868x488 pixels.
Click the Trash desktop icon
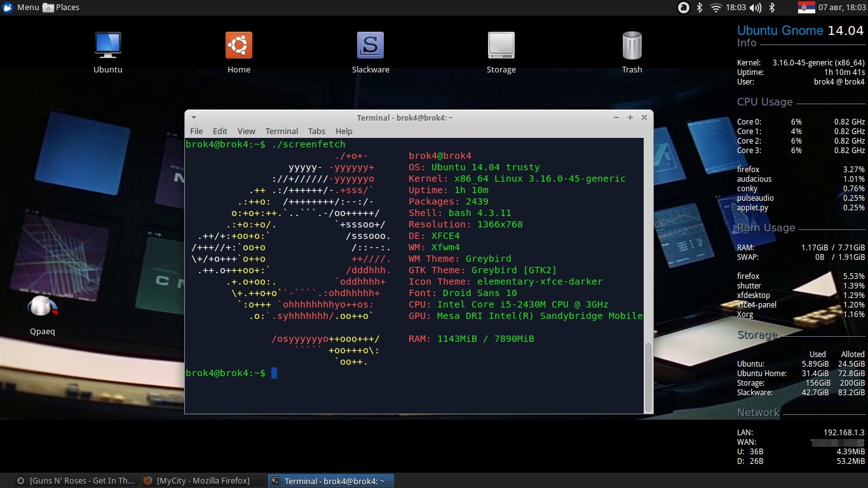pos(632,52)
